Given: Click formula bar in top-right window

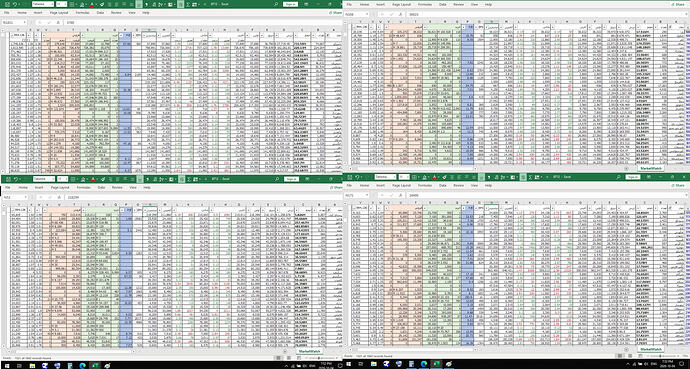Looking at the screenshot, I should [545, 14].
